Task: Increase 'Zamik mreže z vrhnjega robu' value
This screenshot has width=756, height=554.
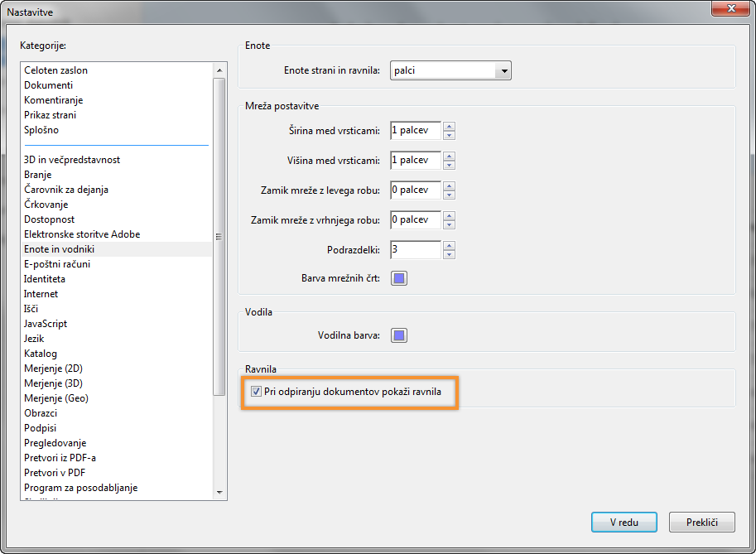Action: (x=449, y=216)
